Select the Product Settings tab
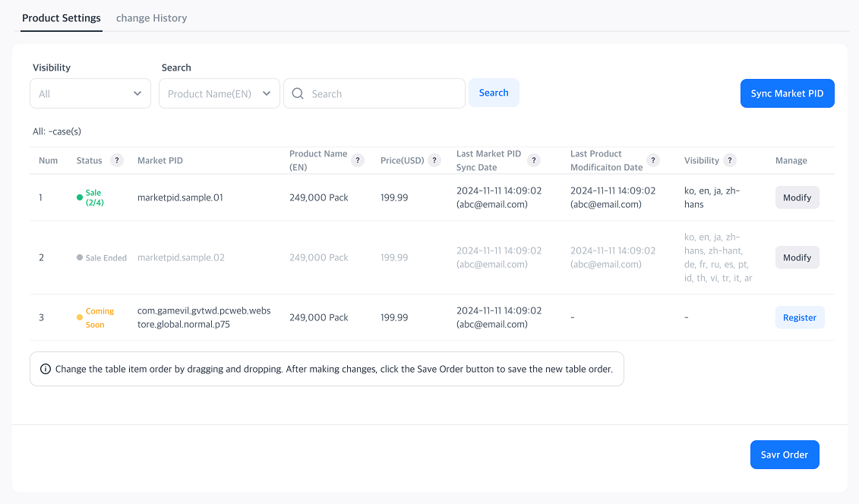This screenshot has width=859, height=504. pyautogui.click(x=62, y=17)
